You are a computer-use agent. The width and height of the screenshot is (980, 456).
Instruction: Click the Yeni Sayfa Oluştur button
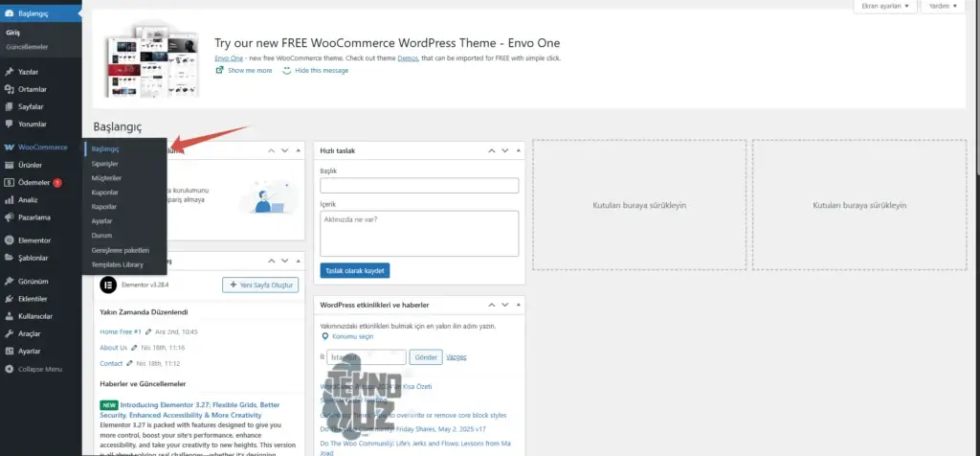coord(260,285)
